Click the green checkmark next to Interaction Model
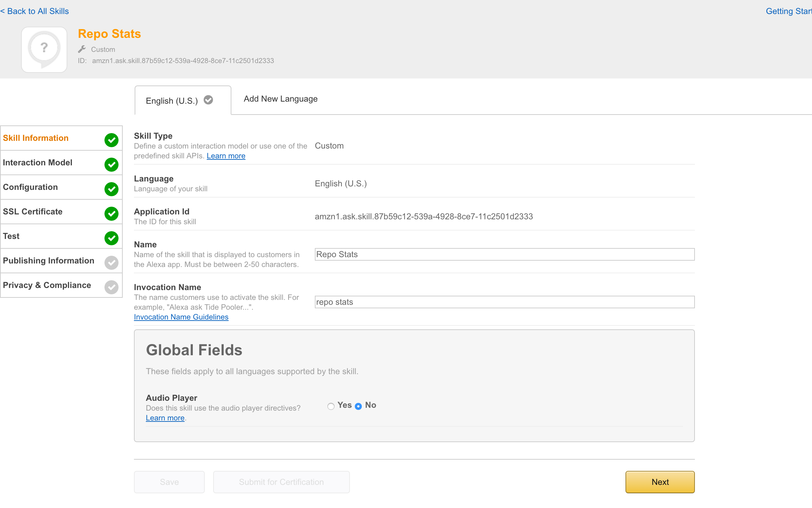The image size is (812, 508). pyautogui.click(x=111, y=164)
